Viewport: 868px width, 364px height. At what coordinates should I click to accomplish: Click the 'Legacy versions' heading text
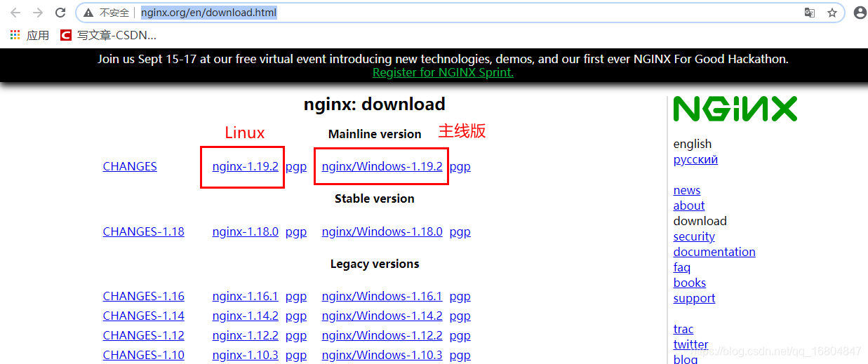(375, 264)
